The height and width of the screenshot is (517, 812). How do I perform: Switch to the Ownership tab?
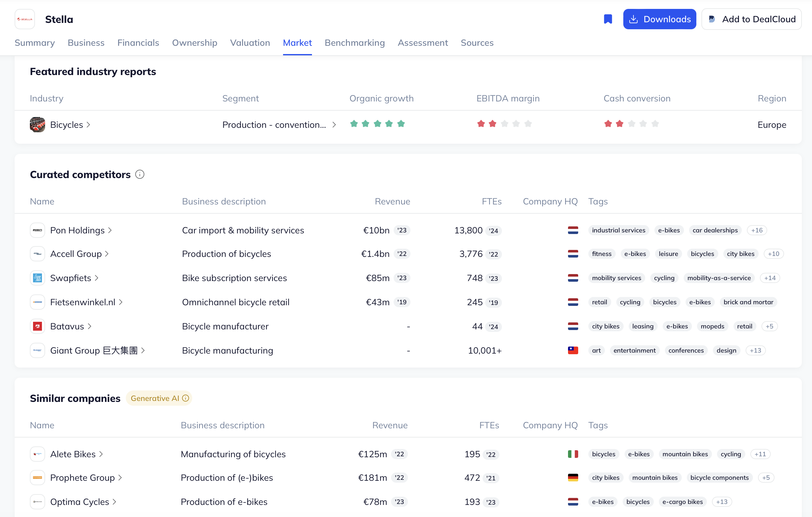point(194,43)
